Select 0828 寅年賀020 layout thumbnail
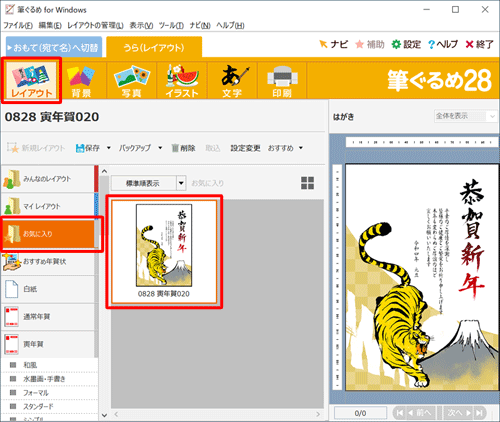 pos(164,252)
